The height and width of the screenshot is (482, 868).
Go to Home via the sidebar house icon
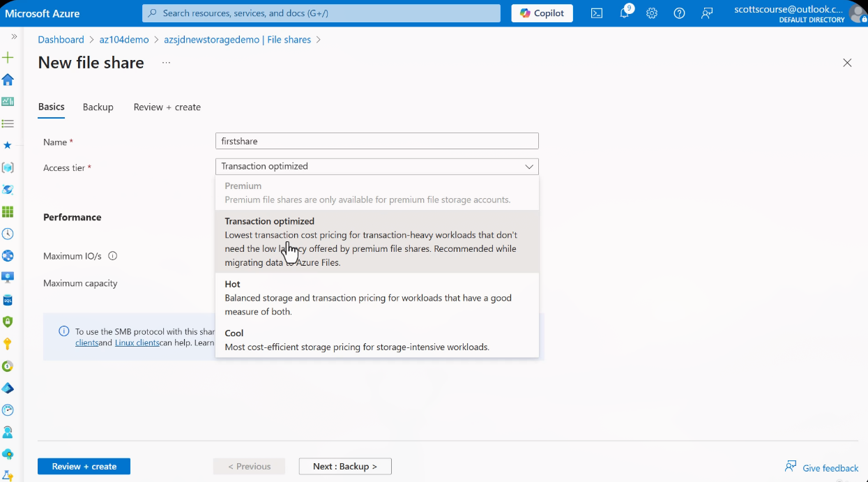click(x=8, y=80)
